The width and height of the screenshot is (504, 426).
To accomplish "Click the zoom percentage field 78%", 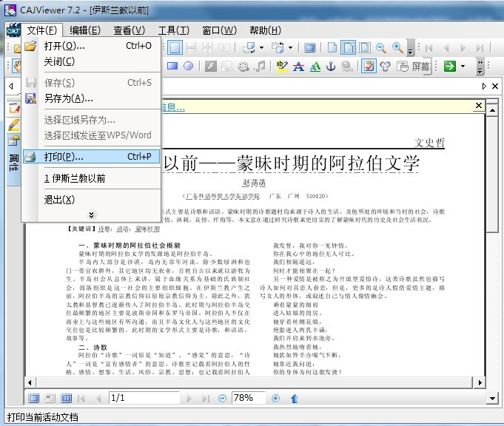I will [x=249, y=398].
